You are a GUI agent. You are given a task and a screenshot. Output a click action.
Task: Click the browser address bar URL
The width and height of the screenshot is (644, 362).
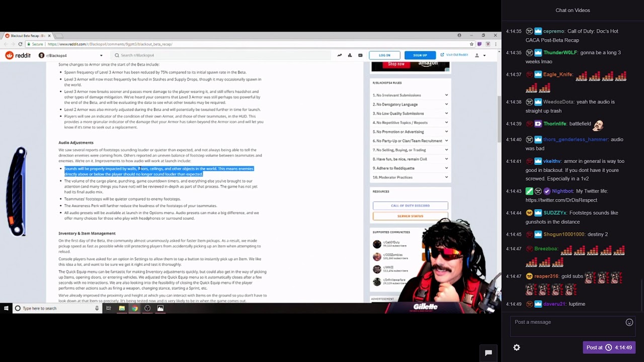point(110,44)
